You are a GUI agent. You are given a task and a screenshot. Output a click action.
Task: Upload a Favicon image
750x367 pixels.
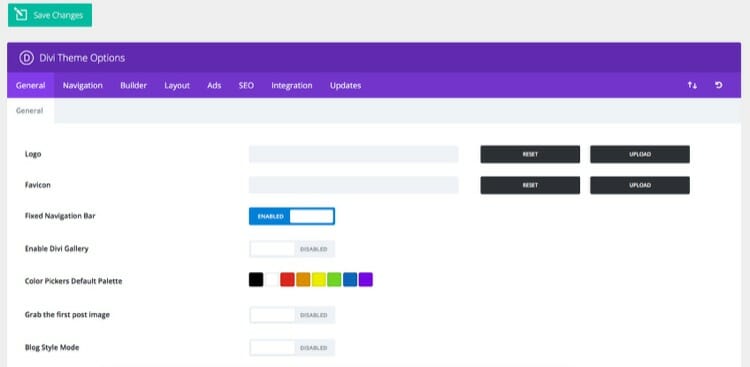pos(640,185)
